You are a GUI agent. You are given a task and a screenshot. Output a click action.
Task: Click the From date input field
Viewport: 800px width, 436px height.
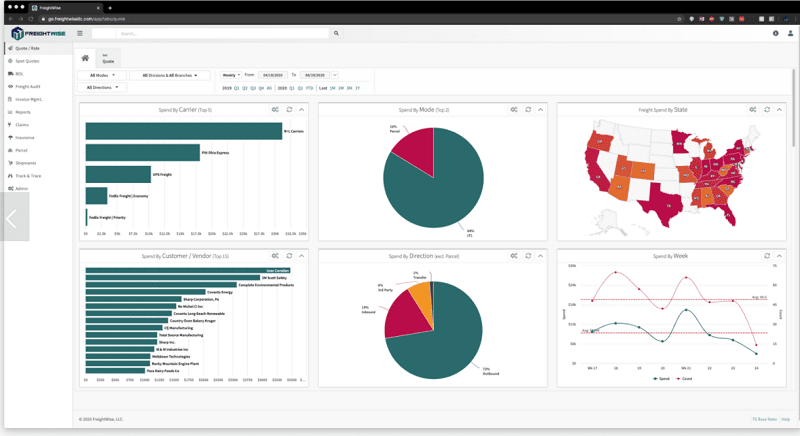[x=272, y=75]
